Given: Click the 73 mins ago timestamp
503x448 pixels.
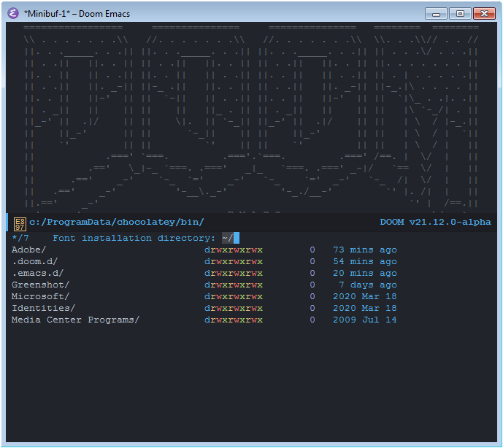Looking at the screenshot, I should (x=365, y=250).
